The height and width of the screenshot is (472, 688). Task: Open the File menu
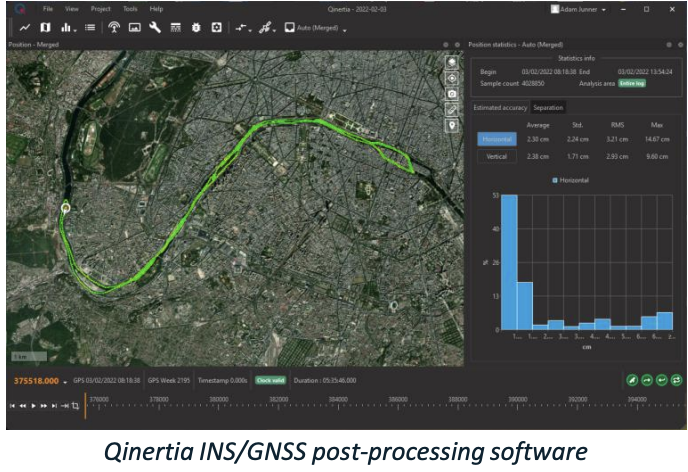pos(48,9)
